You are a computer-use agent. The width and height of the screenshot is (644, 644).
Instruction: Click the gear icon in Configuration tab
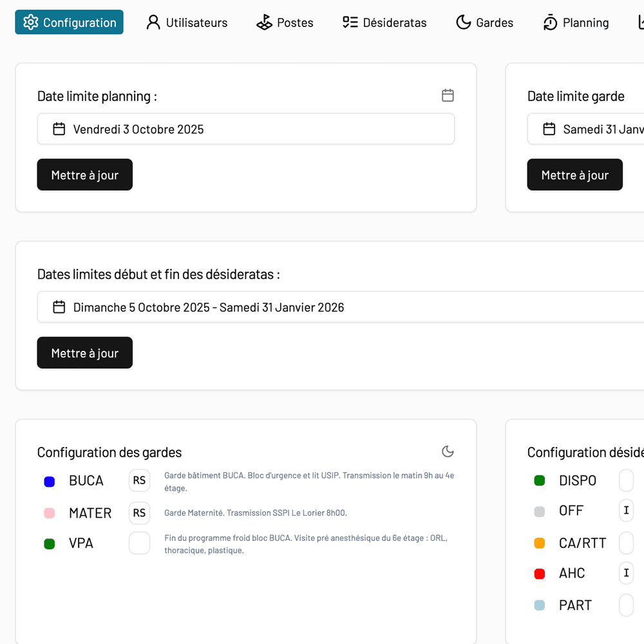30,23
